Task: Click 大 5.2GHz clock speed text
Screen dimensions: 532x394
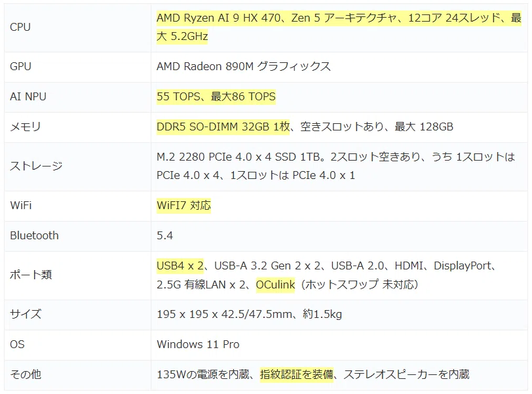Action: [182, 36]
